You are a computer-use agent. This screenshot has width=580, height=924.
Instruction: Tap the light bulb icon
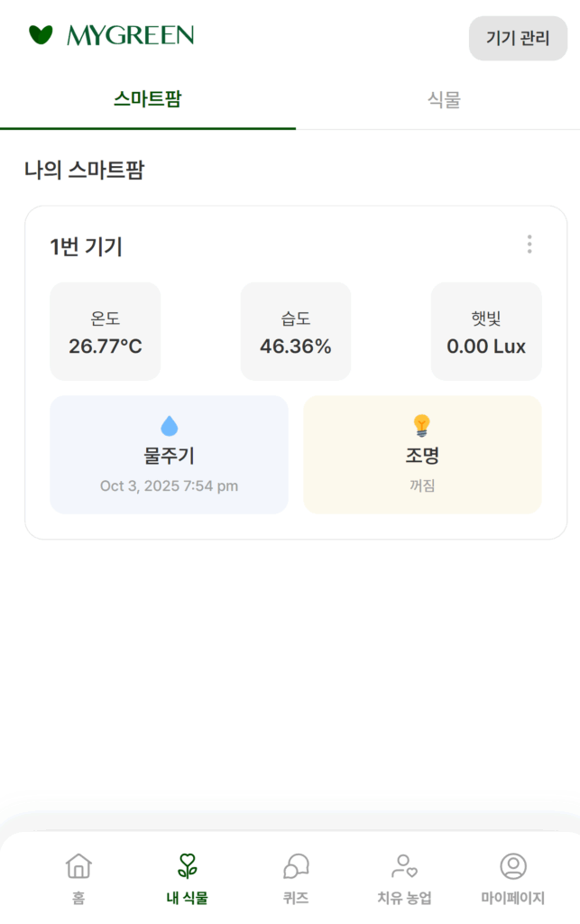422,425
